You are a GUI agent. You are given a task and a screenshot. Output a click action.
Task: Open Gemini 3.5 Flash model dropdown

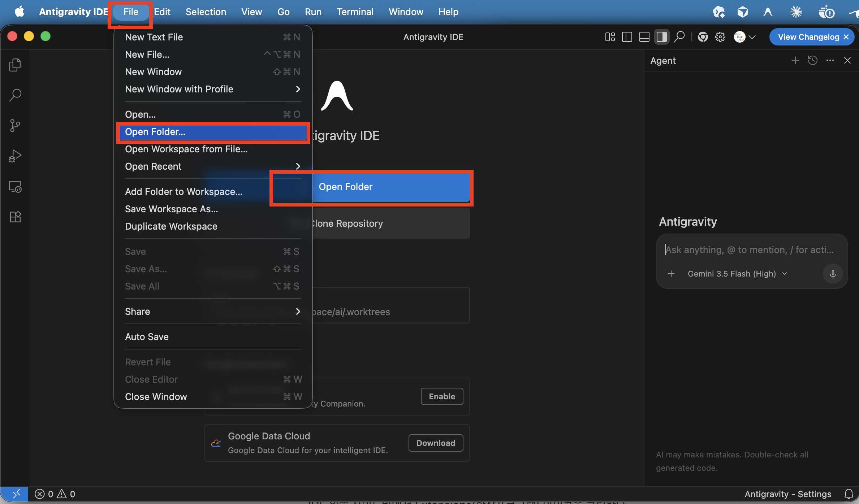point(737,274)
